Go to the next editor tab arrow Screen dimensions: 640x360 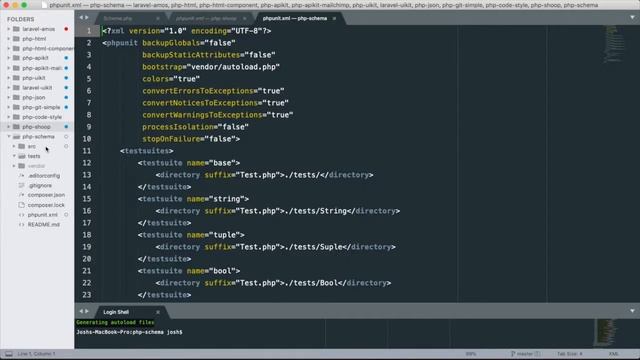click(x=87, y=18)
